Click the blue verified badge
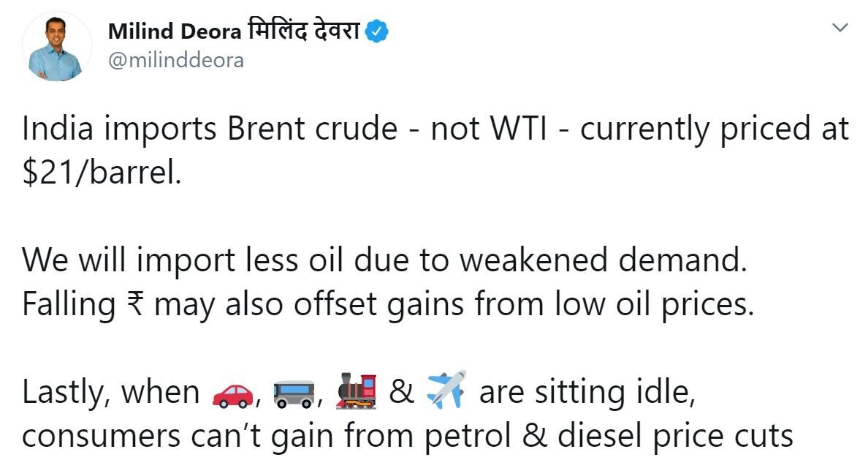Viewport: 868px width, 460px height. (x=377, y=32)
